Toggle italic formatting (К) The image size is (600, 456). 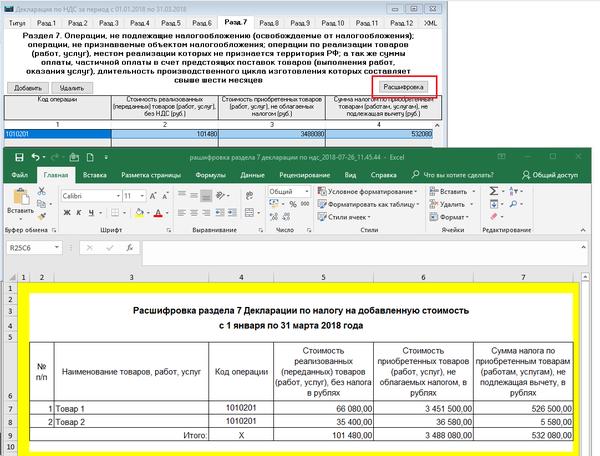pos(78,213)
